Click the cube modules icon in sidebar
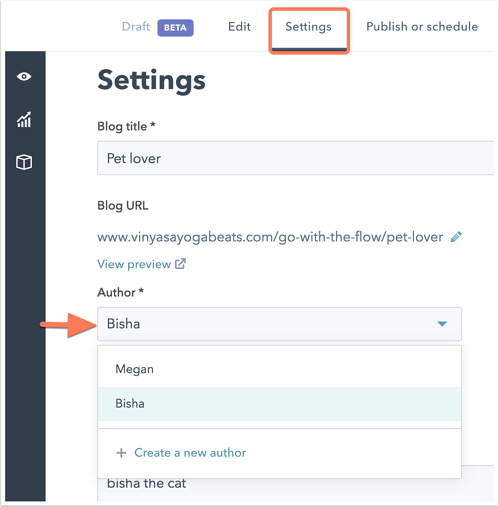This screenshot has height=507, width=499. tap(24, 162)
